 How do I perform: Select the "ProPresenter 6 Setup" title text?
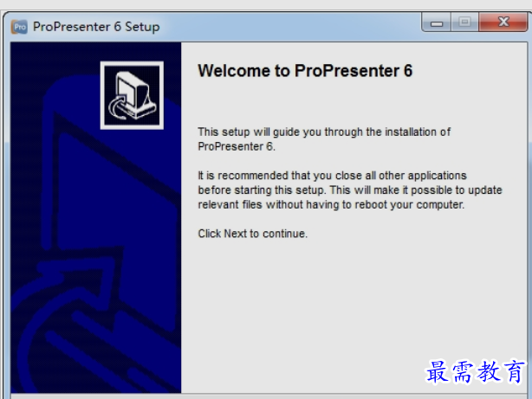96,27
